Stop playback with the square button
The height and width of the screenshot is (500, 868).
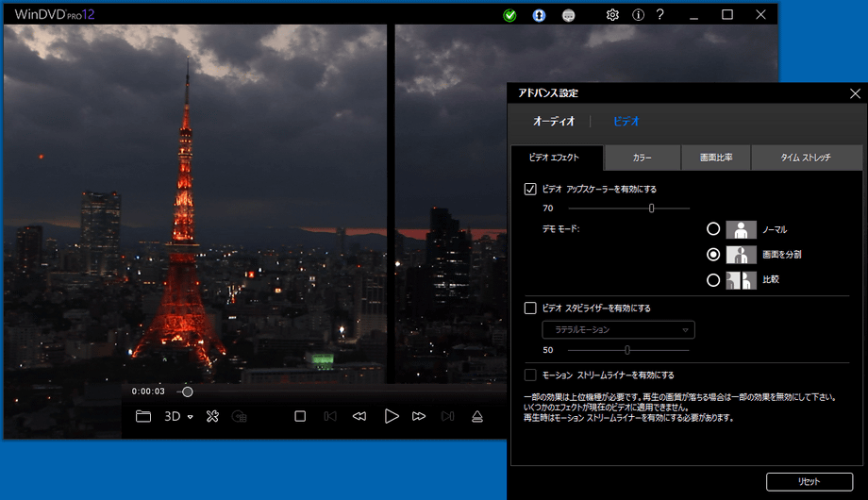[300, 416]
